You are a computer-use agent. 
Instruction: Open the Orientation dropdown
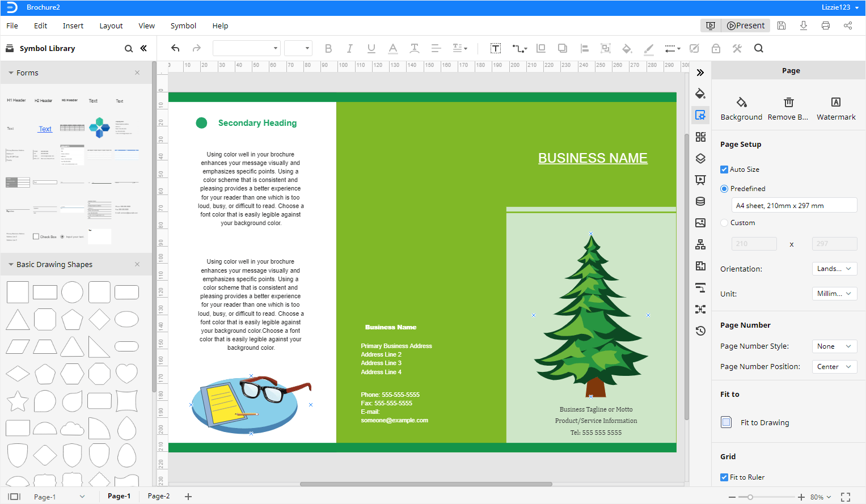(834, 268)
